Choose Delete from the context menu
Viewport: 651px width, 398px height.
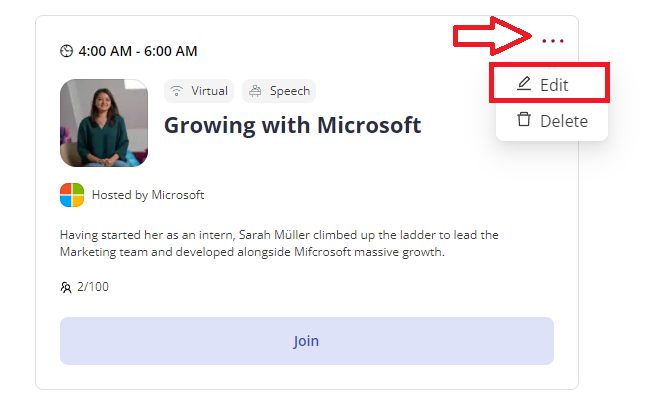click(551, 121)
